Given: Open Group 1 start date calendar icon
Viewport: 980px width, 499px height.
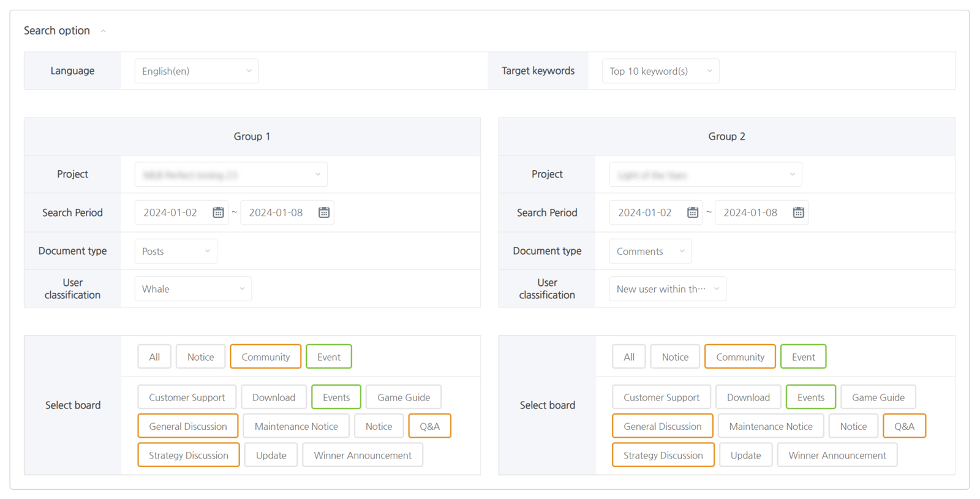Looking at the screenshot, I should pyautogui.click(x=218, y=212).
